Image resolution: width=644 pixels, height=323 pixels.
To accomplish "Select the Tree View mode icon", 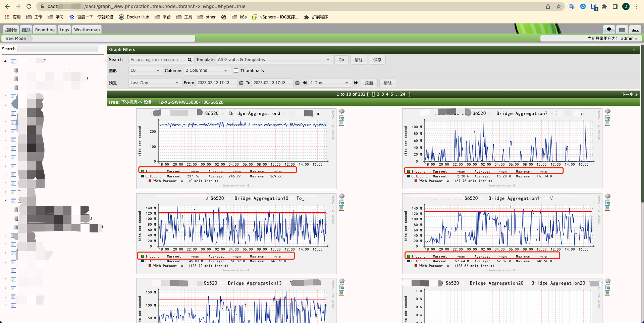I will pos(609,30).
